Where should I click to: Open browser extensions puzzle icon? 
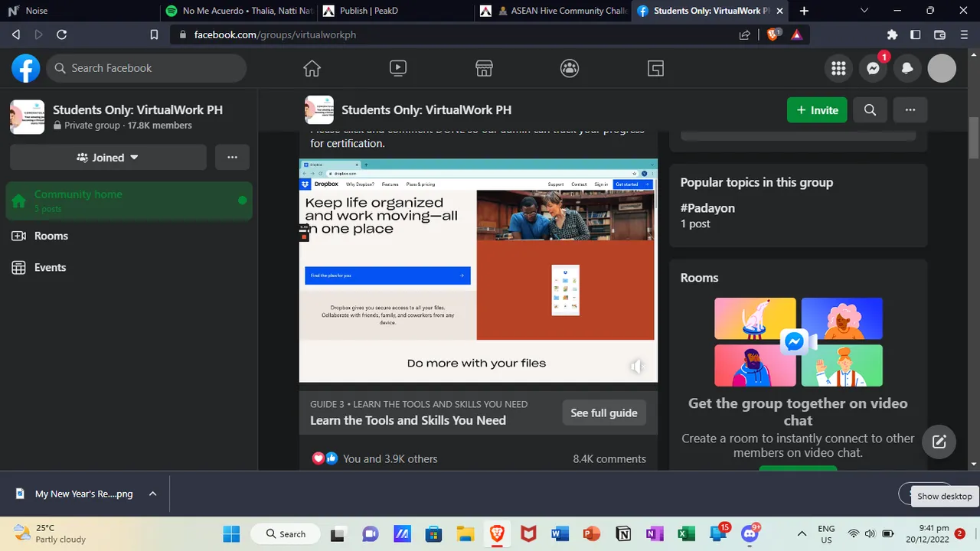coord(892,34)
